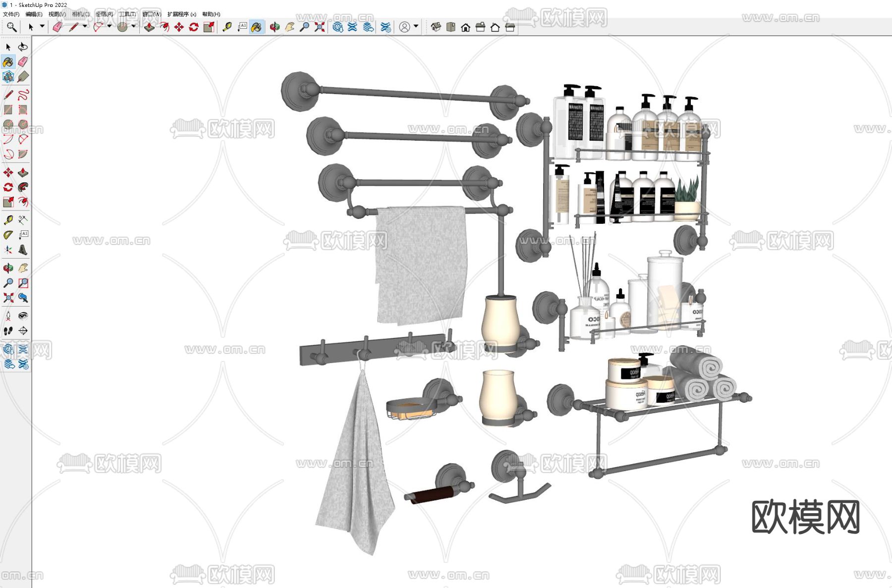Activate the Look Around eye tool
This screenshot has width=892, height=588.
coord(23,316)
